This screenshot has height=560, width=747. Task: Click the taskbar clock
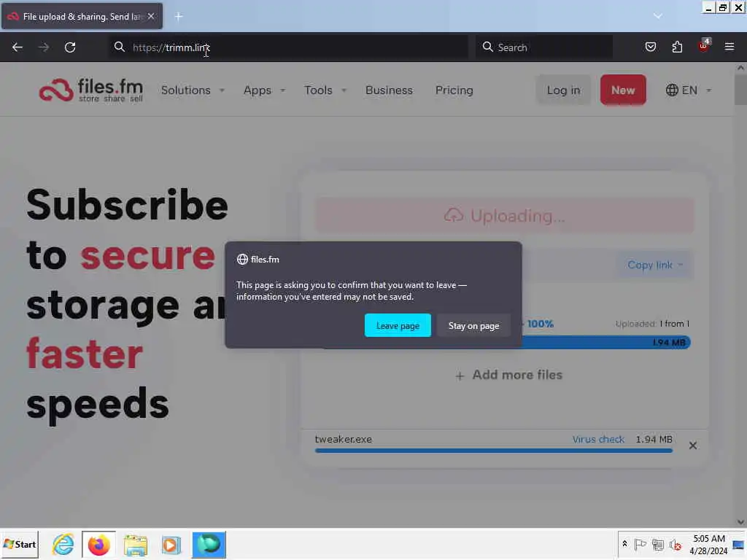click(x=708, y=544)
